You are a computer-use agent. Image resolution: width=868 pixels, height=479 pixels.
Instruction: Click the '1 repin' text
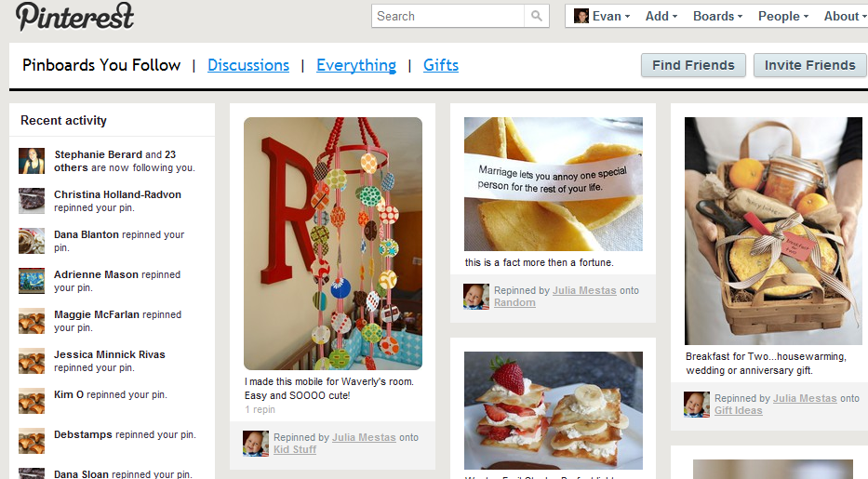pyautogui.click(x=260, y=409)
